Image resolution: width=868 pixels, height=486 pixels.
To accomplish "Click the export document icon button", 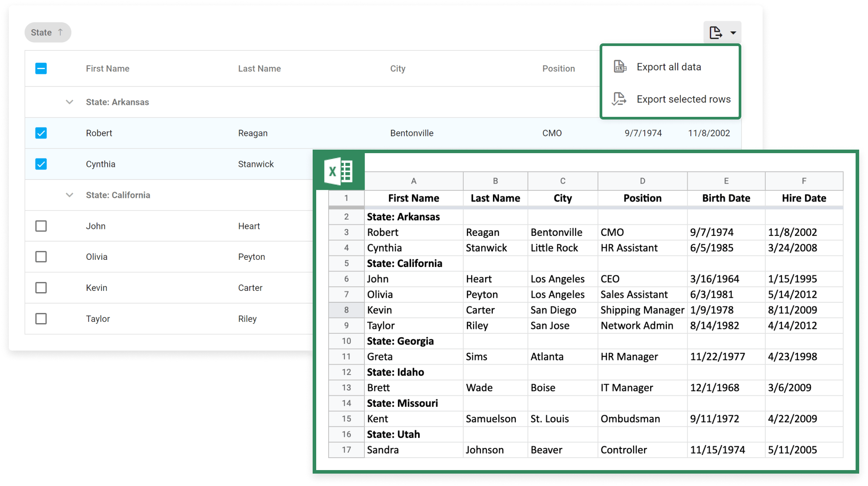I will coord(715,32).
